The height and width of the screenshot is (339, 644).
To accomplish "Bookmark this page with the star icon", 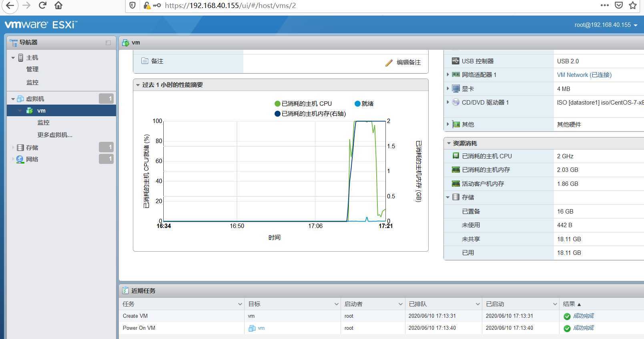I will click(633, 5).
